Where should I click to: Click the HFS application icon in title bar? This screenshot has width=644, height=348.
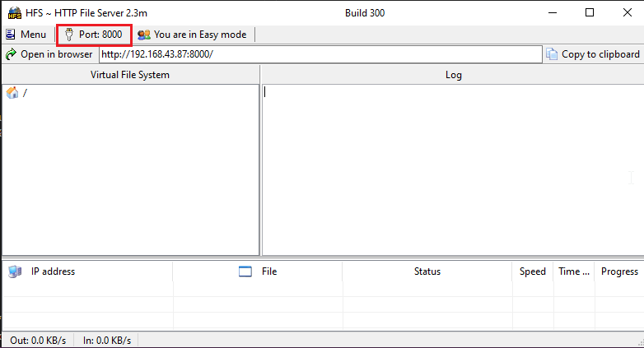tap(14, 12)
